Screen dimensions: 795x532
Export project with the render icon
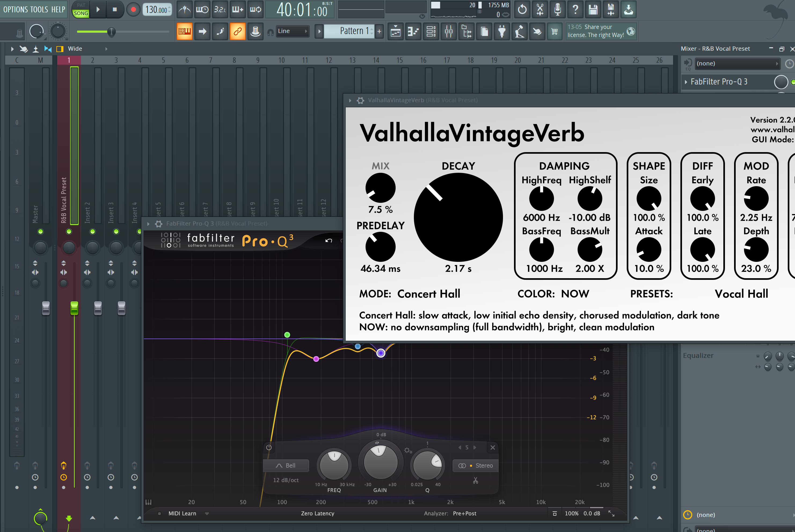tap(628, 9)
